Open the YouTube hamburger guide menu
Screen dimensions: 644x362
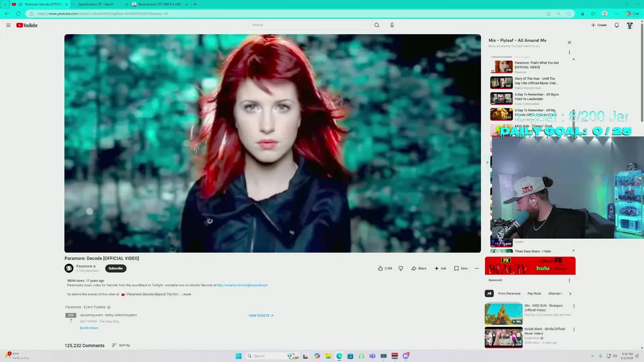(8, 25)
